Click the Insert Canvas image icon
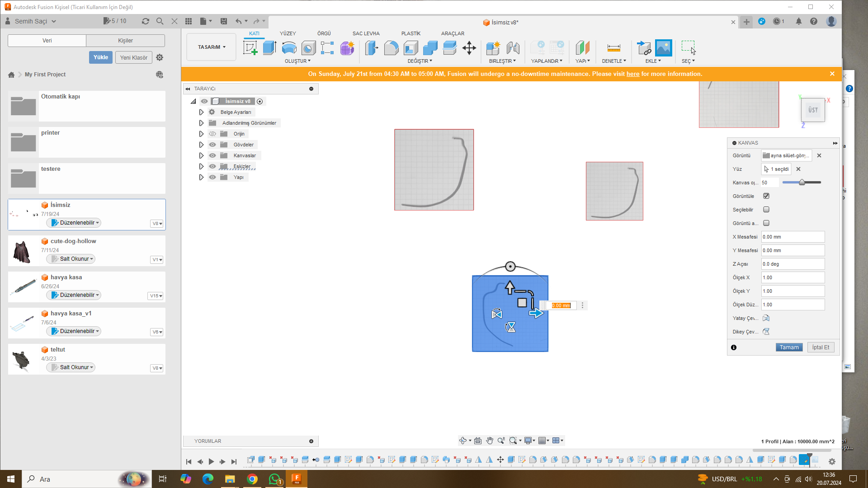 663,47
